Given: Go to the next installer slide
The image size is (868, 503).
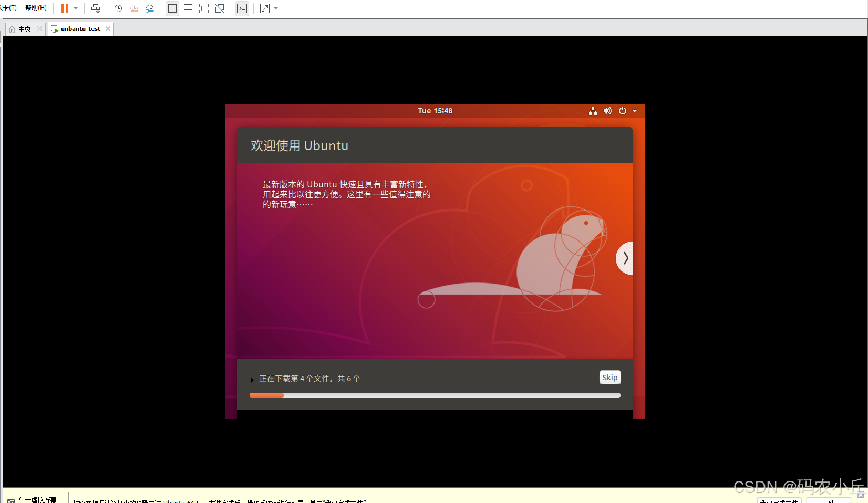Looking at the screenshot, I should tap(625, 258).
